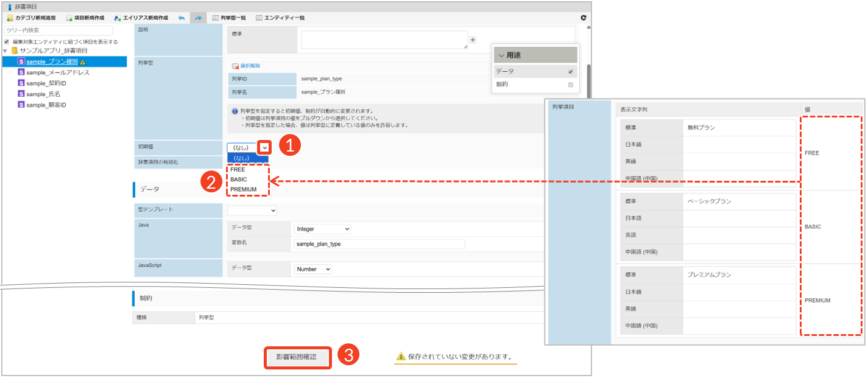The image size is (868, 381).
Task: Open the Java データ型 Integer dropdown
Action: [322, 229]
